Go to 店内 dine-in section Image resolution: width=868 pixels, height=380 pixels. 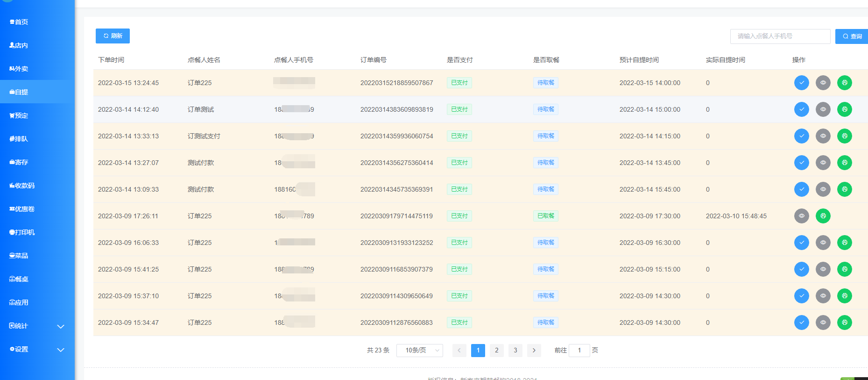point(37,45)
